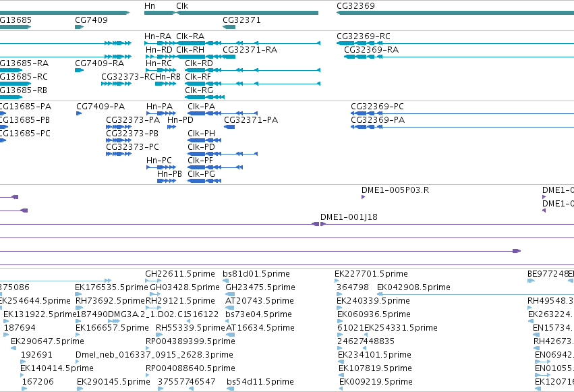Viewport: 574px width, 392px height.
Task: Click the Hn-PB protein label
Action: coord(169,174)
